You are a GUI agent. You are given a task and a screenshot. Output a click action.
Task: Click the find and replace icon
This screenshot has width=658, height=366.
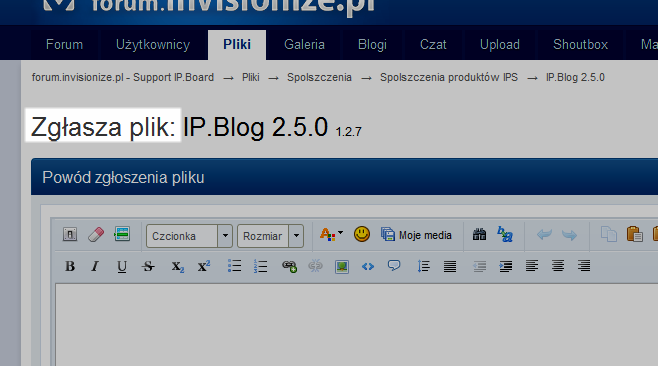504,234
